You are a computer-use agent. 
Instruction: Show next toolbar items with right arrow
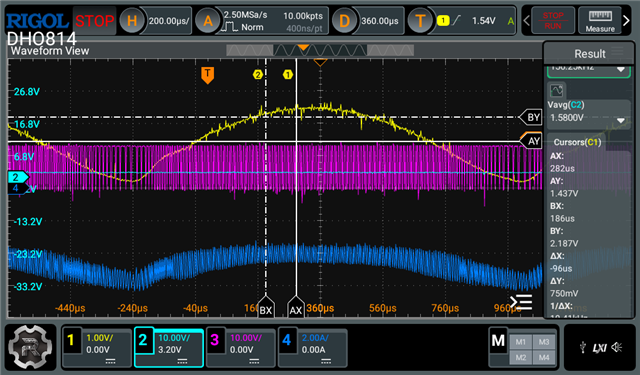pos(627,20)
